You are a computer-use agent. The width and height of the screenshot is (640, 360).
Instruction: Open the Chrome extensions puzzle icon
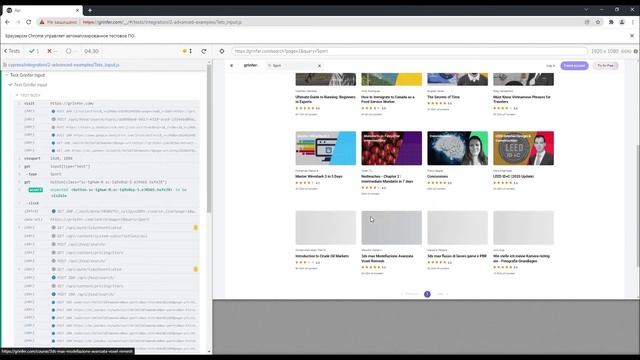point(611,22)
